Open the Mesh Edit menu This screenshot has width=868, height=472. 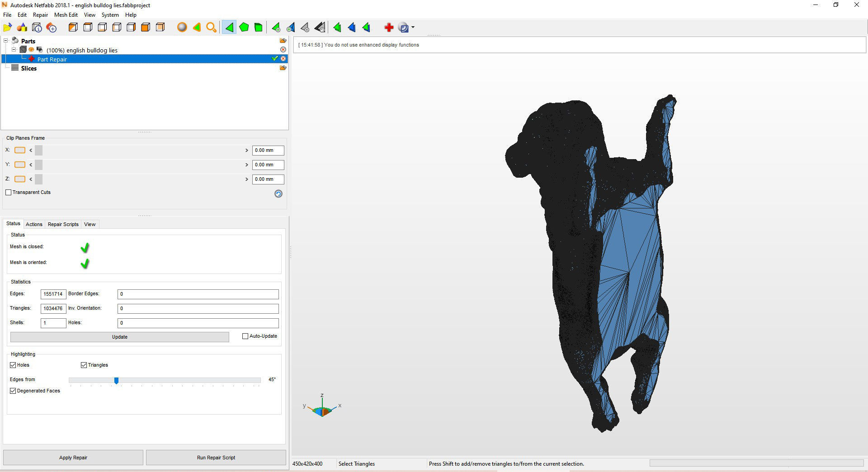(x=66, y=15)
